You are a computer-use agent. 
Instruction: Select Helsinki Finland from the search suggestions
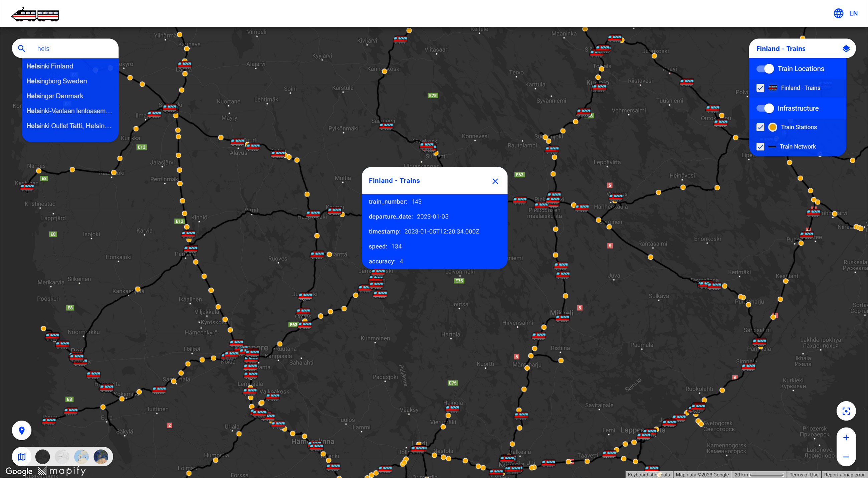[50, 66]
